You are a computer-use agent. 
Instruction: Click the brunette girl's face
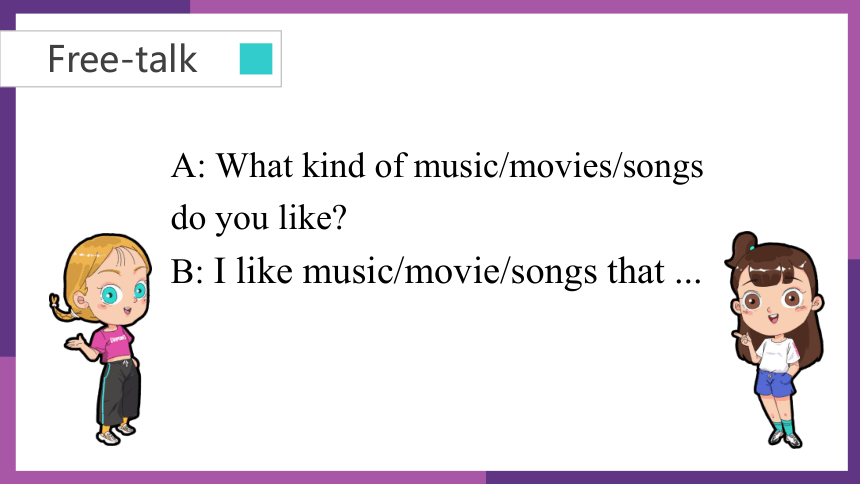tap(774, 301)
